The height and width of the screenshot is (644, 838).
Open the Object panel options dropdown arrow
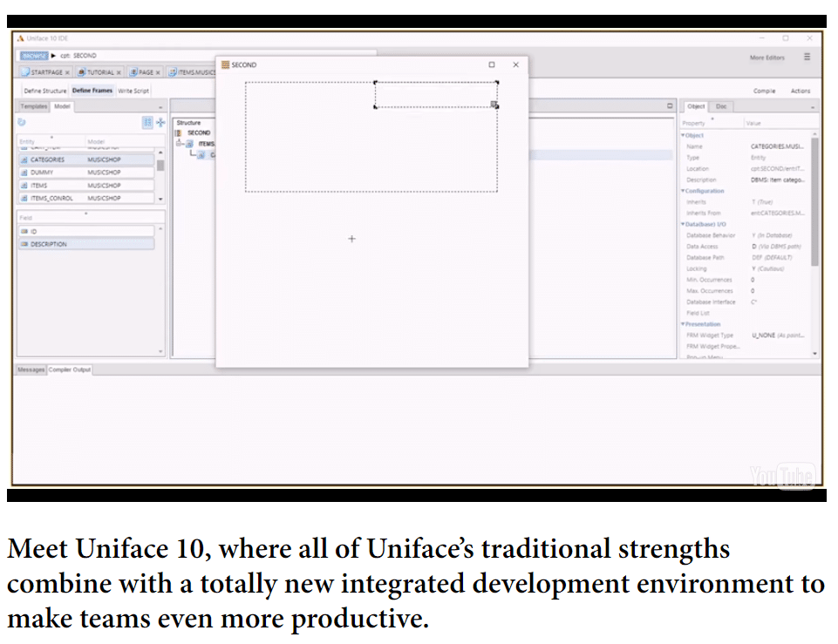(813, 107)
